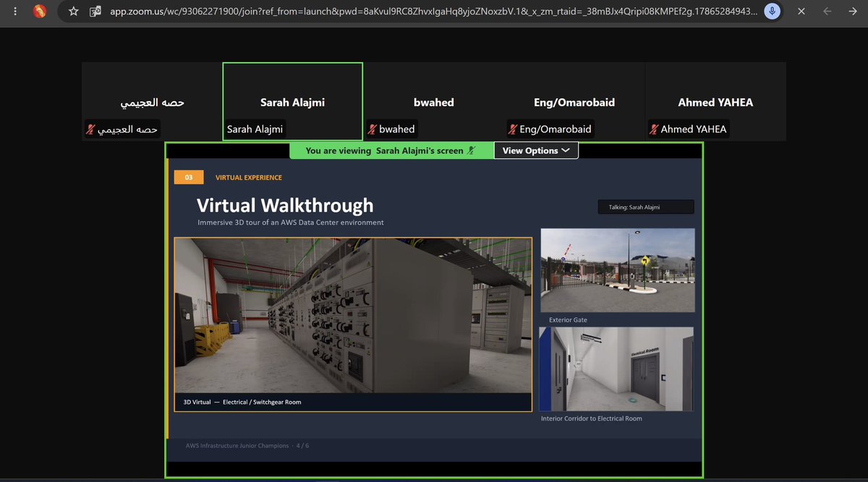
Task: Select the large Eng/Omarobaid name in the video tile
Action: pos(574,103)
